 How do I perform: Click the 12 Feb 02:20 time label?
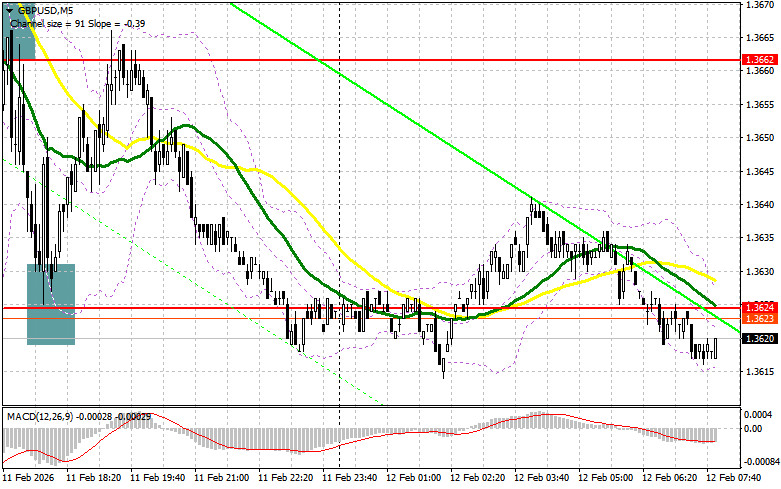(477, 478)
